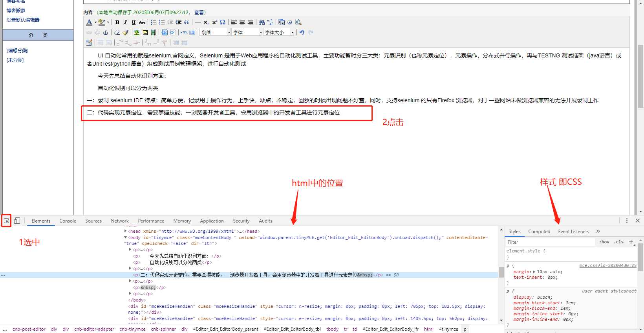Open DevTools three-dot menu

pyautogui.click(x=627, y=221)
